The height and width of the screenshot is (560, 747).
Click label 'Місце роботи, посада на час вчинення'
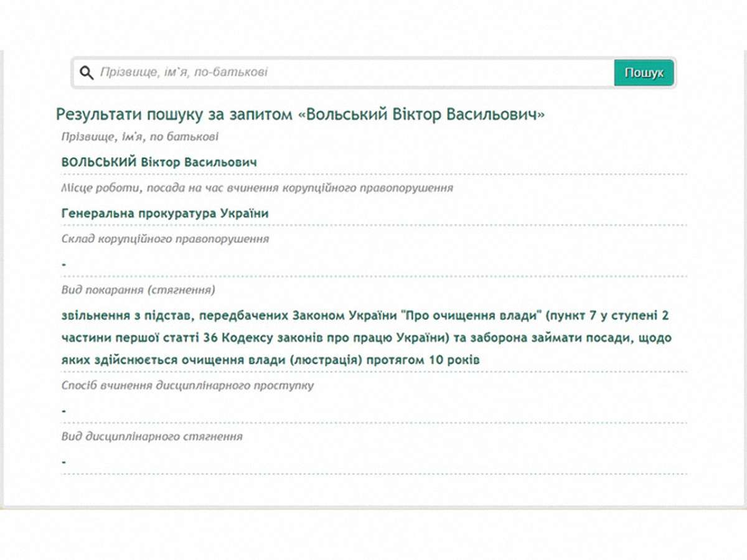(x=257, y=187)
